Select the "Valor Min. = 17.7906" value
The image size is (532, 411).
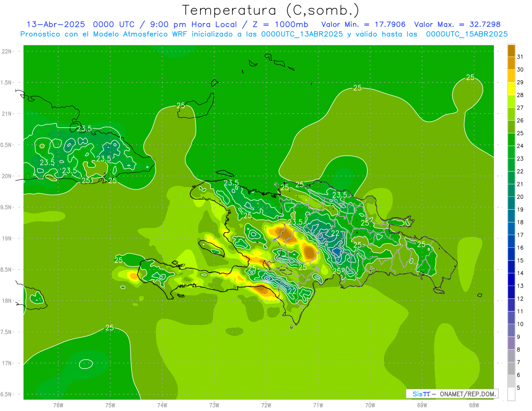(364, 24)
